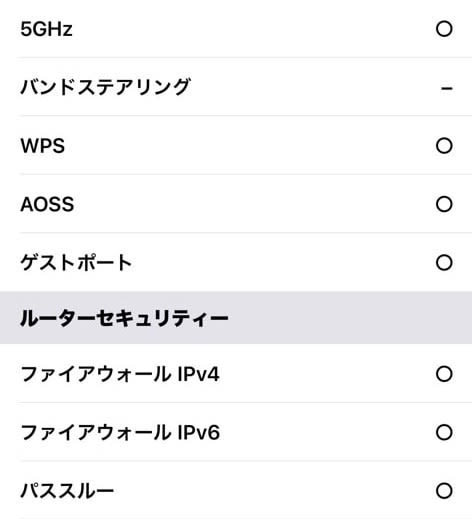Click the ルーターセキュリティー section header

point(124,318)
